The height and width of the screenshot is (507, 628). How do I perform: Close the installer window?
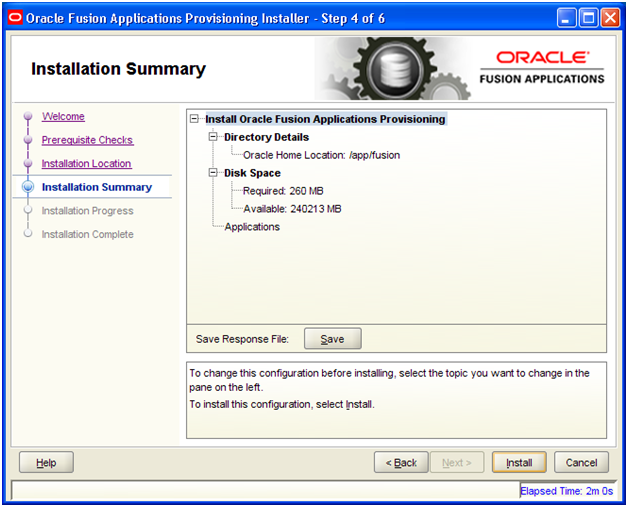pyautogui.click(x=611, y=18)
